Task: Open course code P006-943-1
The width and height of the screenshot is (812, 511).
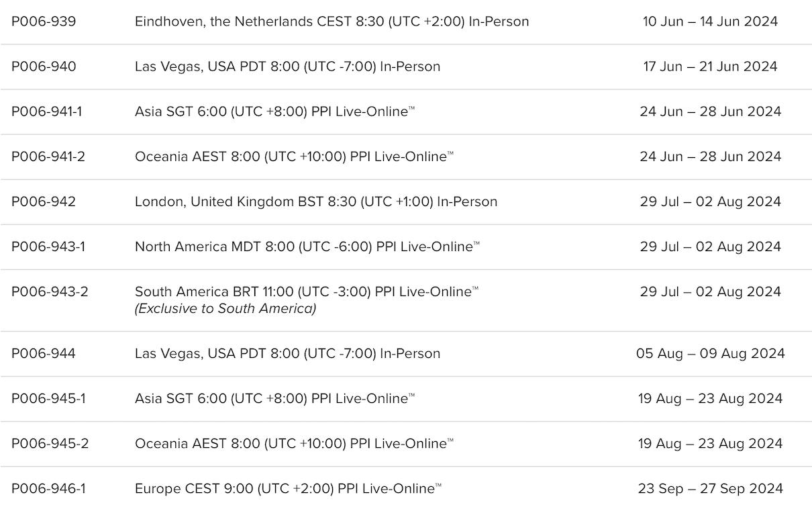Action: pyautogui.click(x=48, y=246)
